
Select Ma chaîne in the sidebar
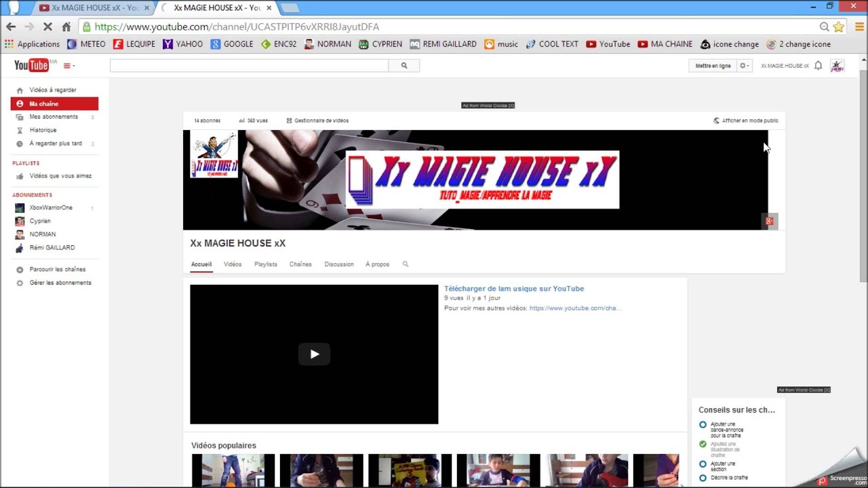point(54,104)
